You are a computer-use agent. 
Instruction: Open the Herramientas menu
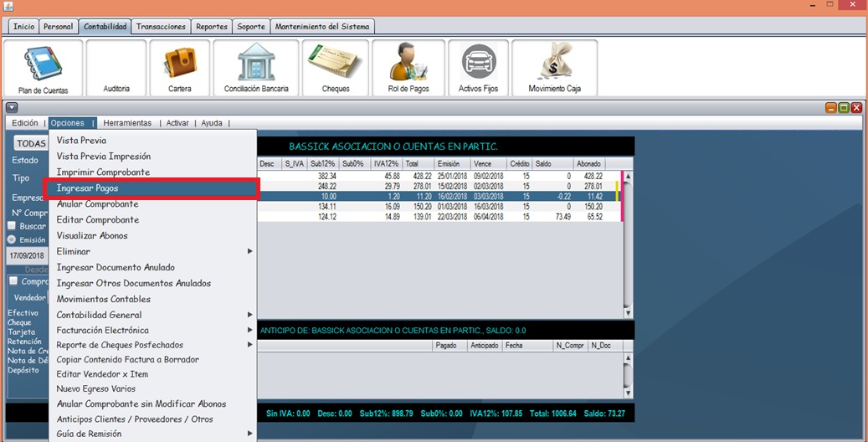coord(127,123)
